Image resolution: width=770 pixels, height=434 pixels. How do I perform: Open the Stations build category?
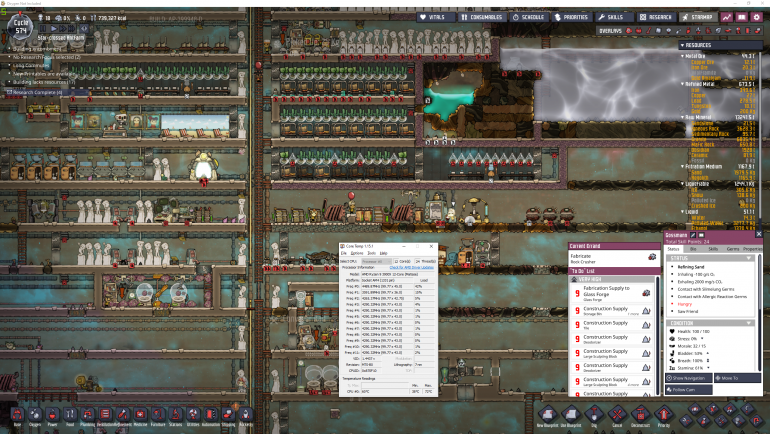175,416
